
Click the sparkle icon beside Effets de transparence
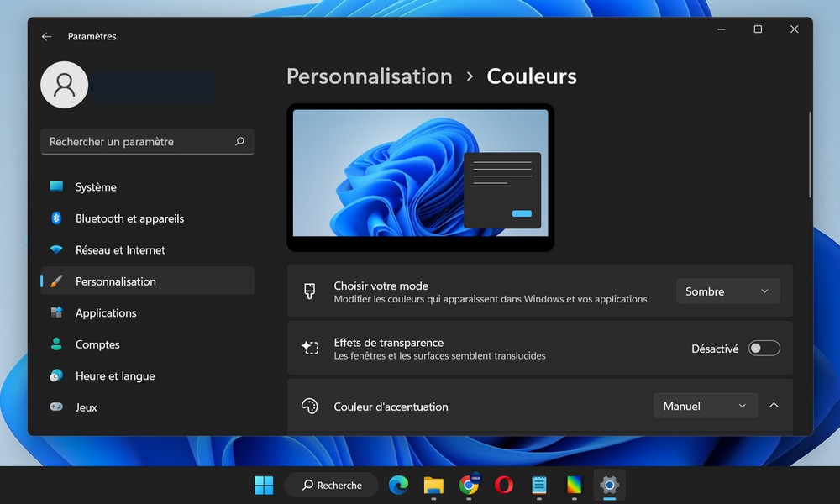(x=310, y=348)
